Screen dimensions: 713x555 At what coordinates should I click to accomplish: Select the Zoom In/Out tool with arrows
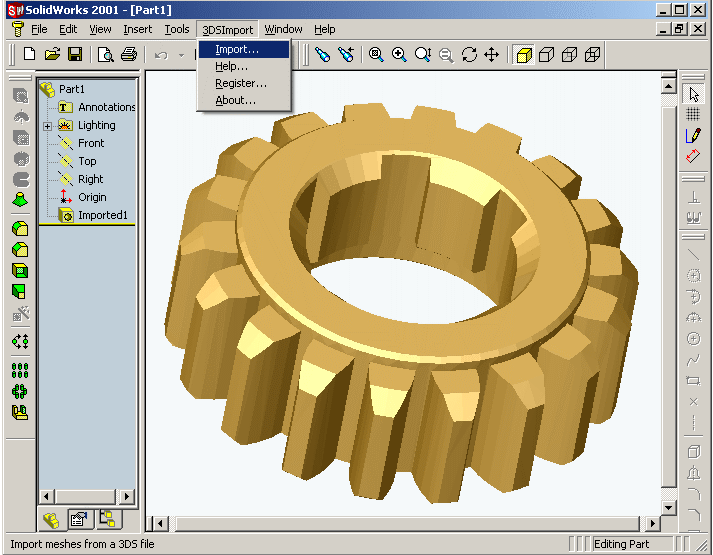click(x=423, y=55)
